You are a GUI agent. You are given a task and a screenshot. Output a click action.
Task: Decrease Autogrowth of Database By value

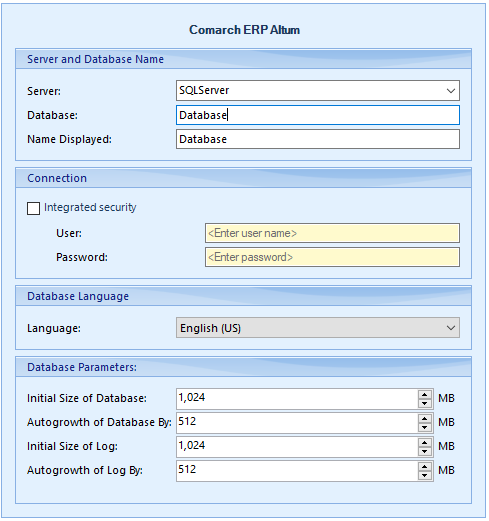point(424,427)
